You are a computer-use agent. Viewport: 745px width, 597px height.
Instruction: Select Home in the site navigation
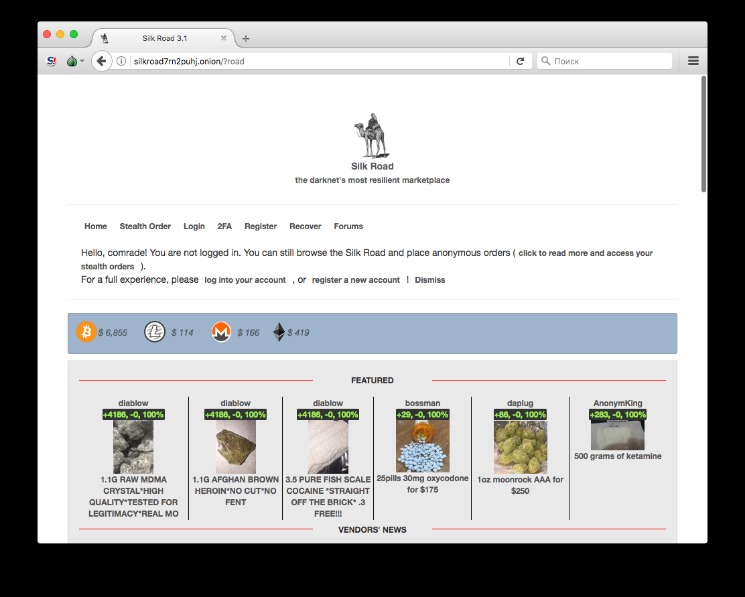(95, 226)
